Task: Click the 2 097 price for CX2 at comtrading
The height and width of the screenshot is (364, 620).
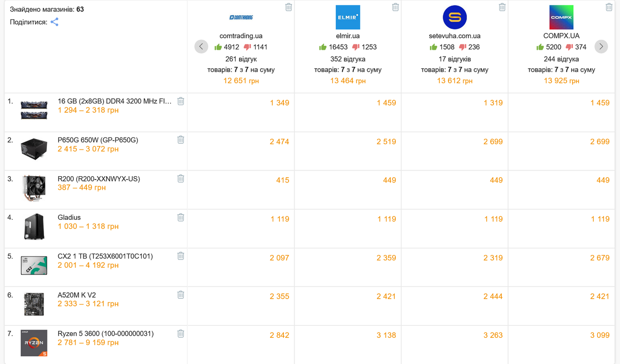Action: click(x=279, y=258)
